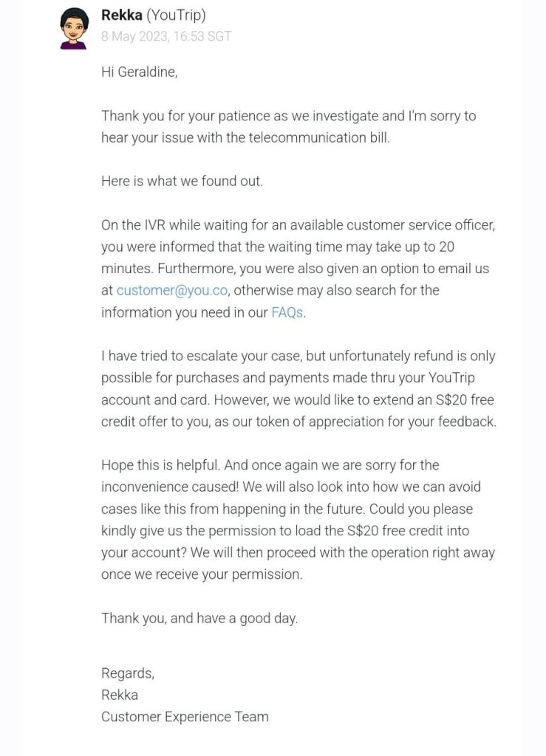Click Rekka's avatar image
The height and width of the screenshot is (756, 546).
click(x=74, y=28)
